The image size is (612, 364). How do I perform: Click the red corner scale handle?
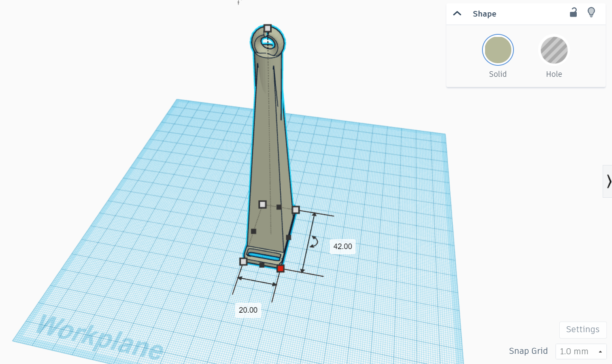coord(280,269)
